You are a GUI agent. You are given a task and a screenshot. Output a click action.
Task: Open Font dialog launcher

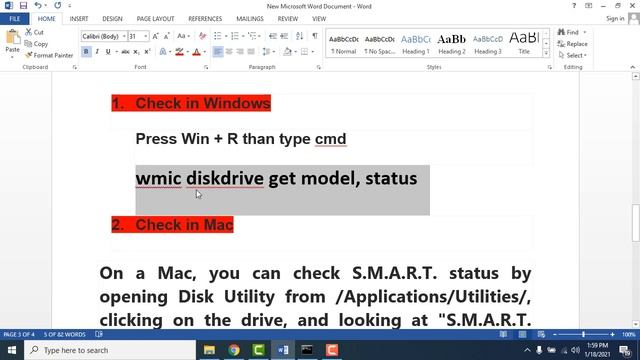(206, 67)
